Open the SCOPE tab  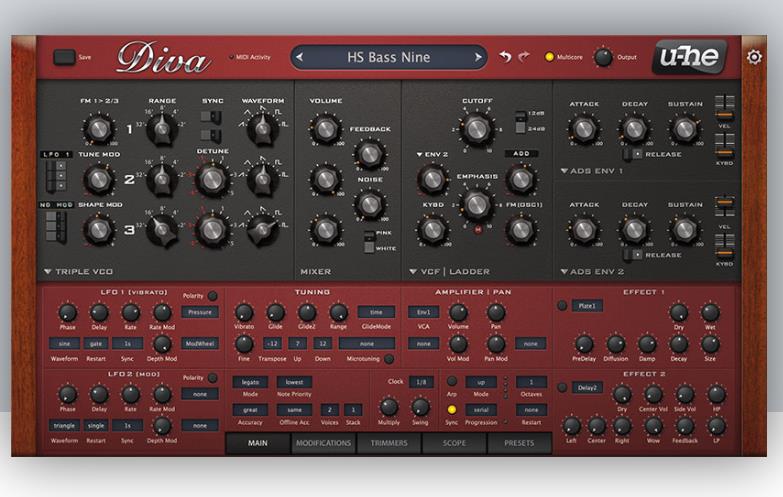pos(454,443)
